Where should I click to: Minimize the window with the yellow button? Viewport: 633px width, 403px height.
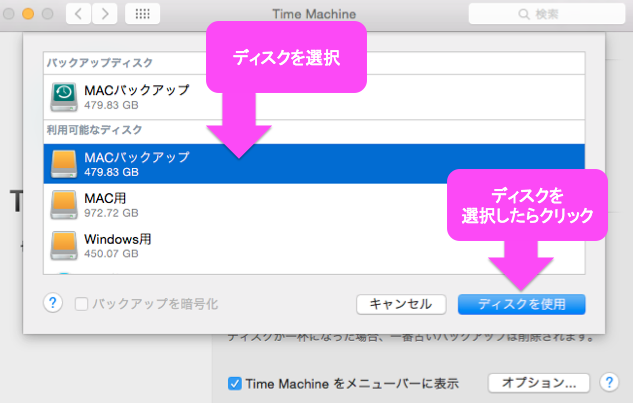[28, 14]
